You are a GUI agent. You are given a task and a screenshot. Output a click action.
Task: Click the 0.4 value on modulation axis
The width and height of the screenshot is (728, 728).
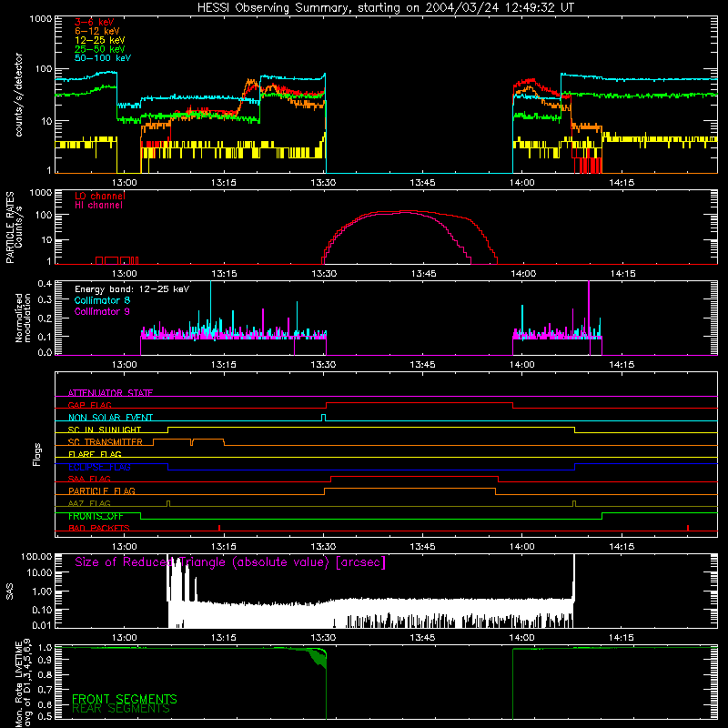tap(45, 283)
